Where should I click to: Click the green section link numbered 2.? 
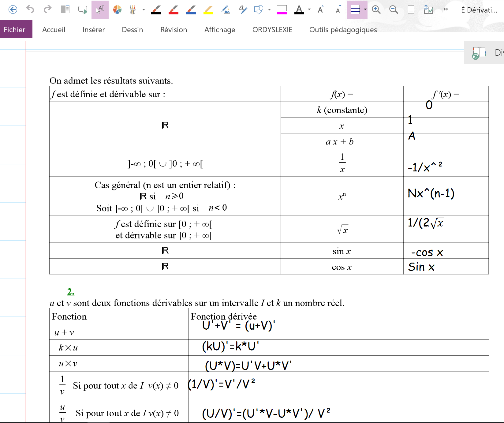click(71, 292)
